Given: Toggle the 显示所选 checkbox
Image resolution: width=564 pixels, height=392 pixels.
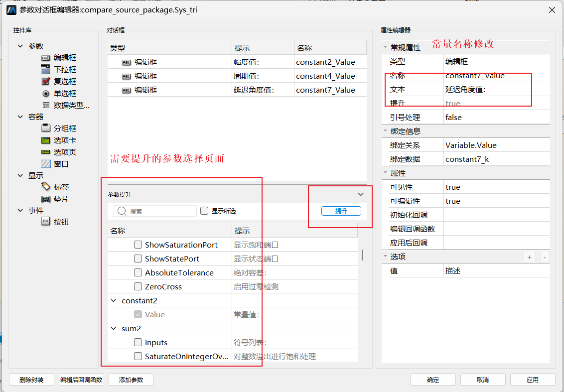Looking at the screenshot, I should click(204, 211).
